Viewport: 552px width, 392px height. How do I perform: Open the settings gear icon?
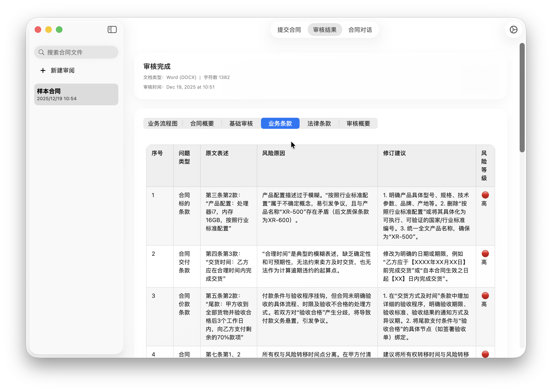[x=514, y=30]
